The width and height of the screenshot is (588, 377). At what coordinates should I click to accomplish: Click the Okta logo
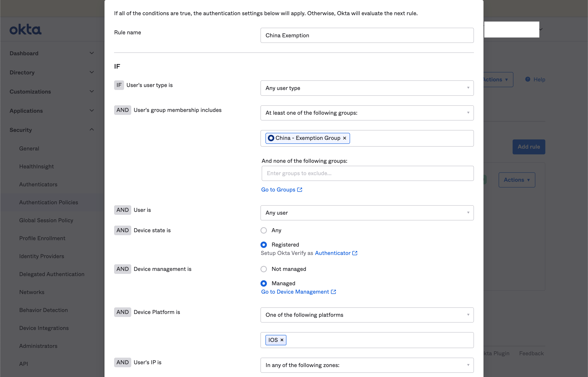tap(26, 29)
